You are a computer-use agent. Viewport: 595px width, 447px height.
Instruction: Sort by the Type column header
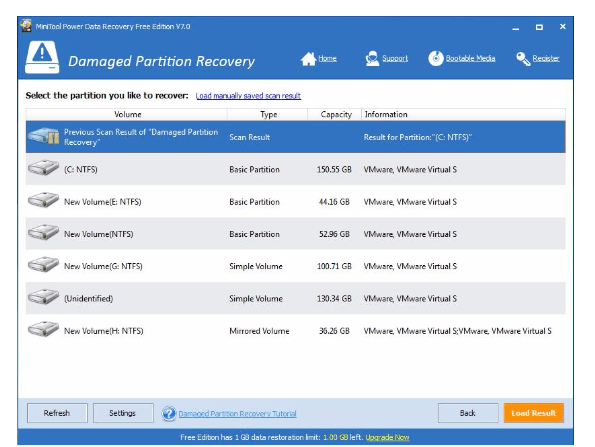[x=268, y=114]
